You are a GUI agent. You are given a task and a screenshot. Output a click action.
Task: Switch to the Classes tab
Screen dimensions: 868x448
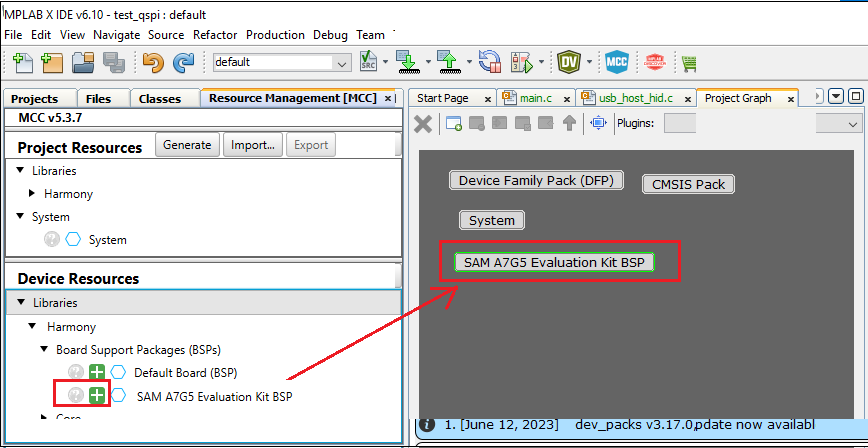(x=160, y=99)
